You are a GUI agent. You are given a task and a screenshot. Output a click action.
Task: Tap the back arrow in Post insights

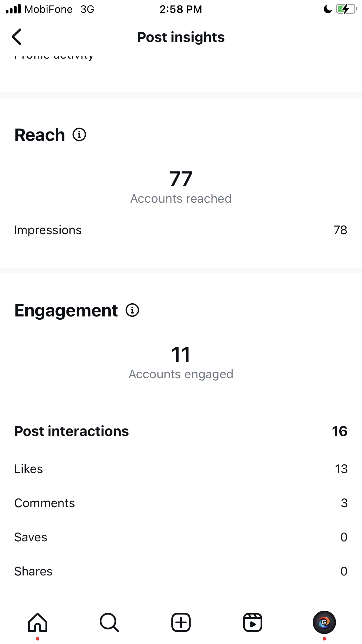17,37
